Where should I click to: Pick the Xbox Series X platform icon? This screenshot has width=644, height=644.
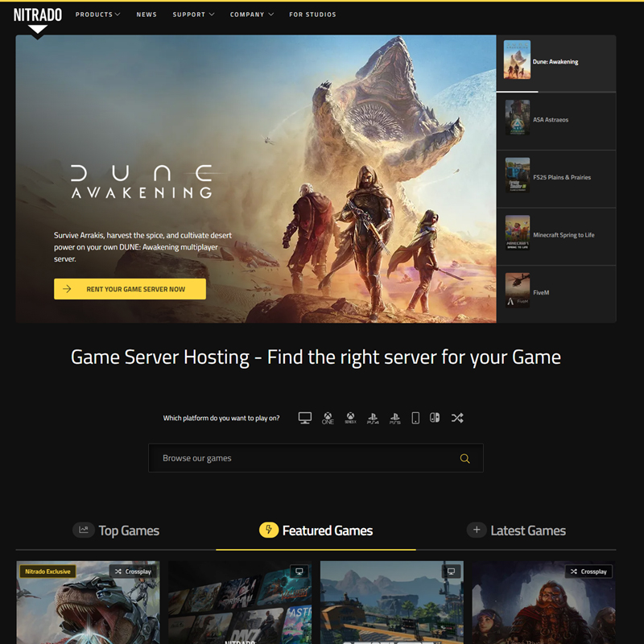(350, 418)
